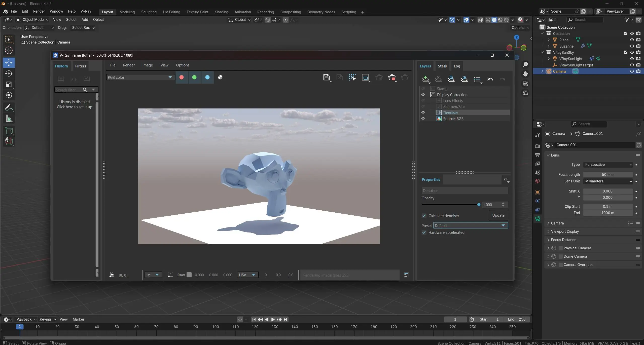The width and height of the screenshot is (644, 345).
Task: Click the undo arrow in Layers toolbar
Action: (x=490, y=79)
